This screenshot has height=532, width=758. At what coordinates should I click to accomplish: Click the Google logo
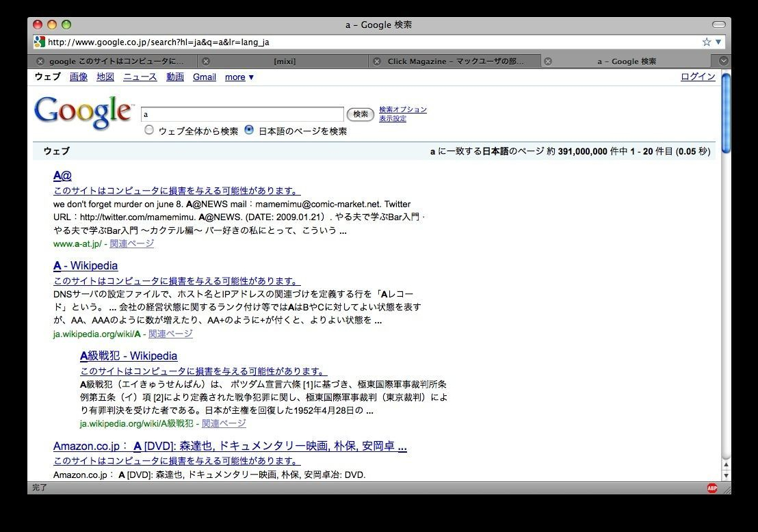tap(83, 112)
